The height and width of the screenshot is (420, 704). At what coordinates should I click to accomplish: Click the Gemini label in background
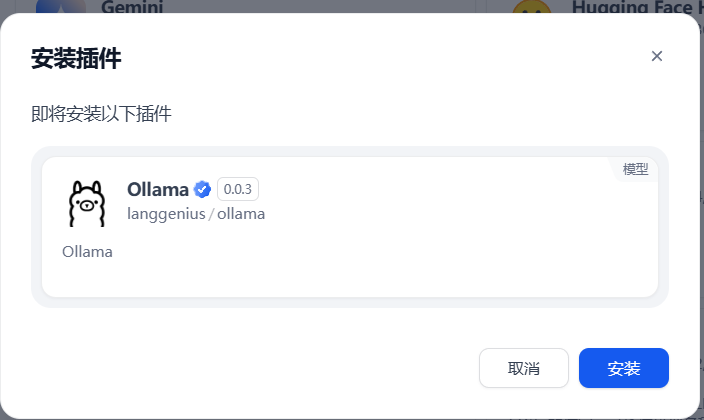click(x=132, y=6)
